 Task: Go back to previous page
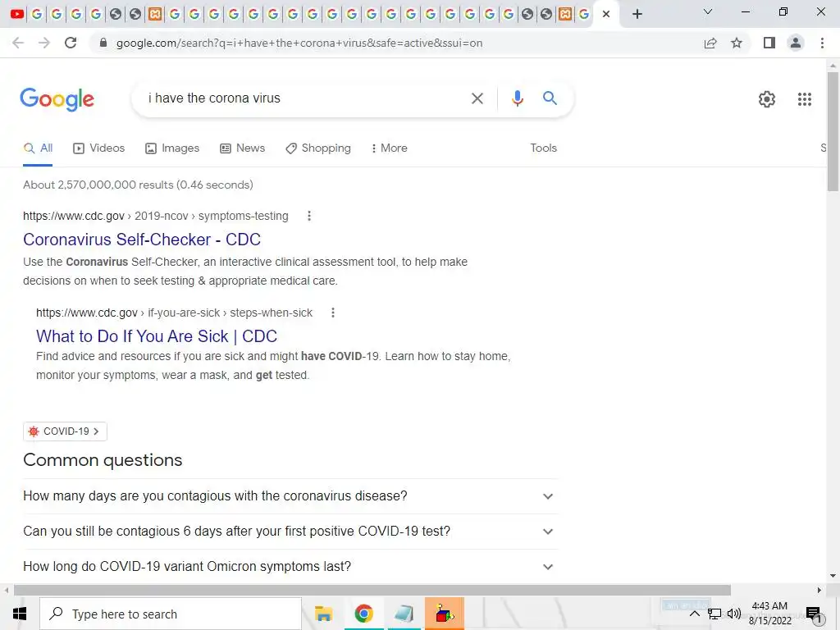(18, 43)
